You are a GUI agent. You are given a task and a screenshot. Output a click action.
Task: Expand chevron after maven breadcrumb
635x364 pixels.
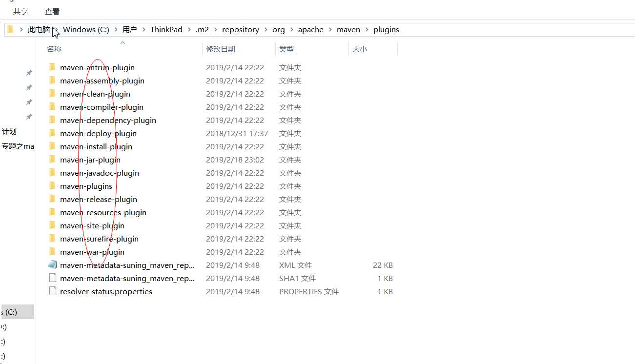click(367, 30)
